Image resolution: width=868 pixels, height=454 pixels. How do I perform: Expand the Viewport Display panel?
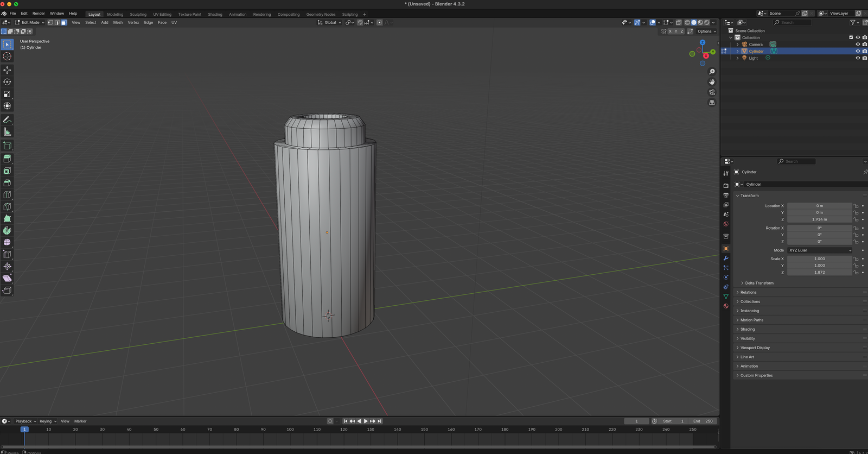754,348
